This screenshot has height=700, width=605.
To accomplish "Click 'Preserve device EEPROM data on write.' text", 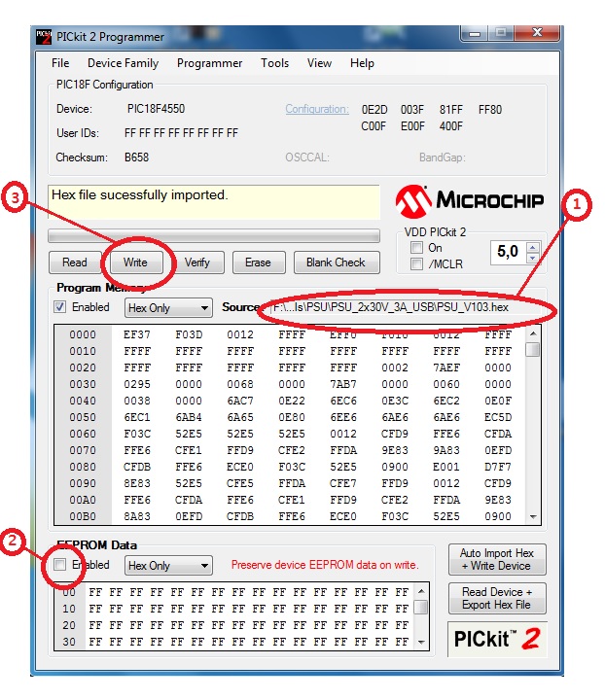I will click(x=325, y=565).
